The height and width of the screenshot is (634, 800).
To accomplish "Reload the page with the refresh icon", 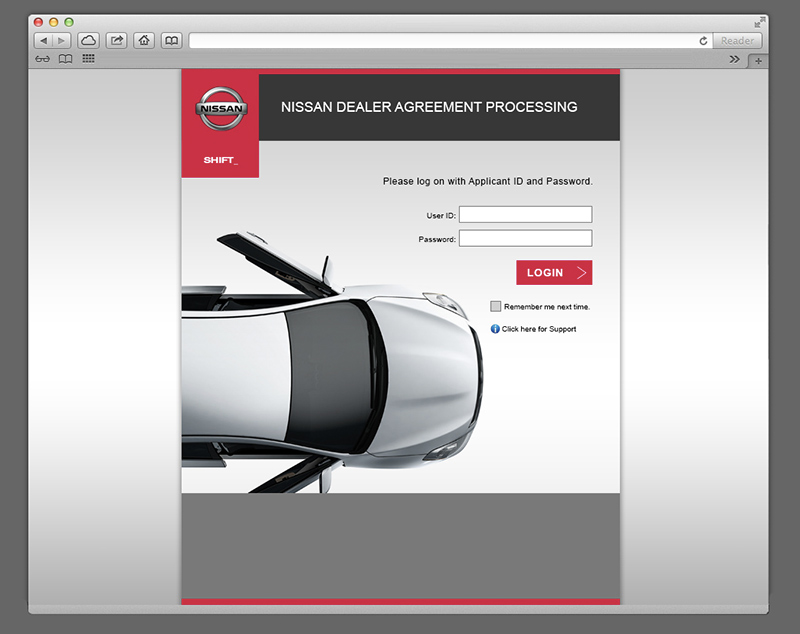I will pos(703,40).
